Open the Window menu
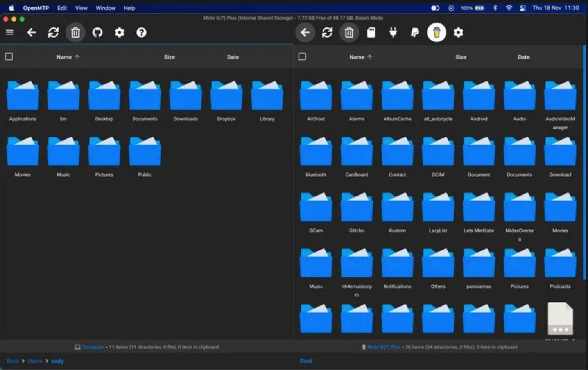The width and height of the screenshot is (588, 370). point(106,8)
